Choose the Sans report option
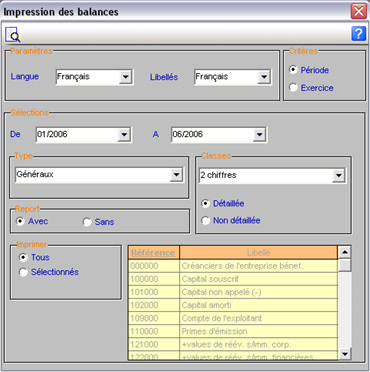Image resolution: width=370 pixels, height=372 pixels. pyautogui.click(x=87, y=222)
